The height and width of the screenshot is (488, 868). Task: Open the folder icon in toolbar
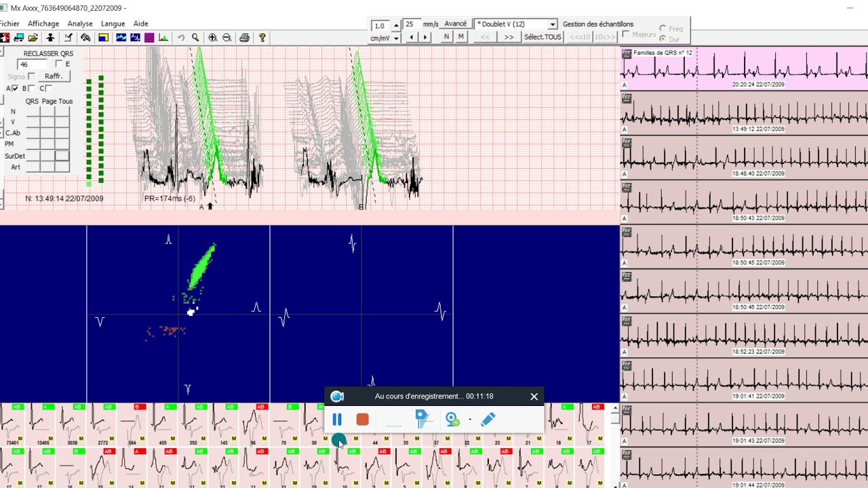click(x=33, y=37)
